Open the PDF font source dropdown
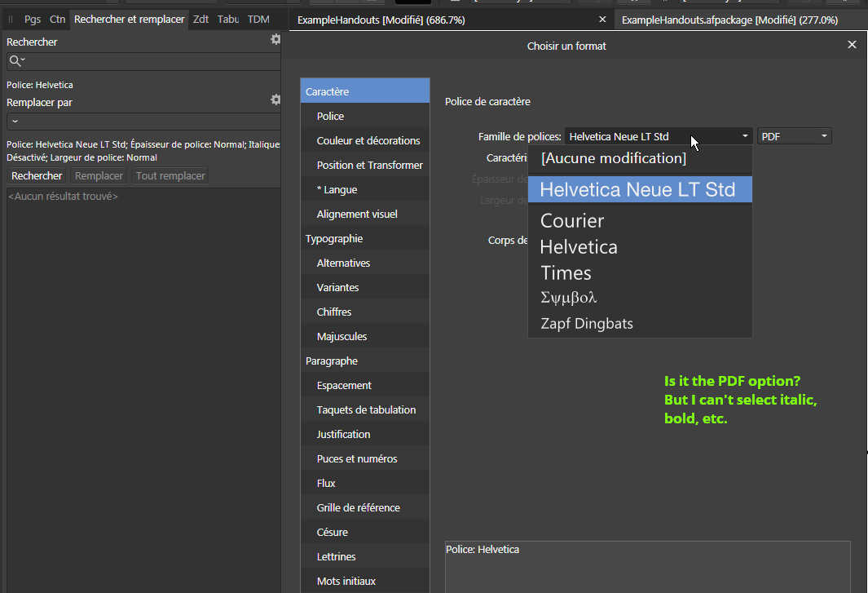 click(x=795, y=136)
